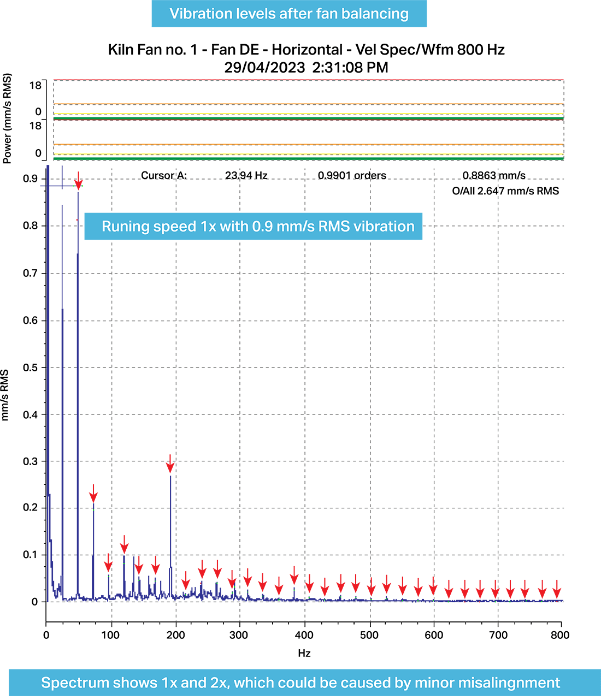601x700 pixels.
Task: Click the x-axis tick label 300
Action: tap(239, 635)
